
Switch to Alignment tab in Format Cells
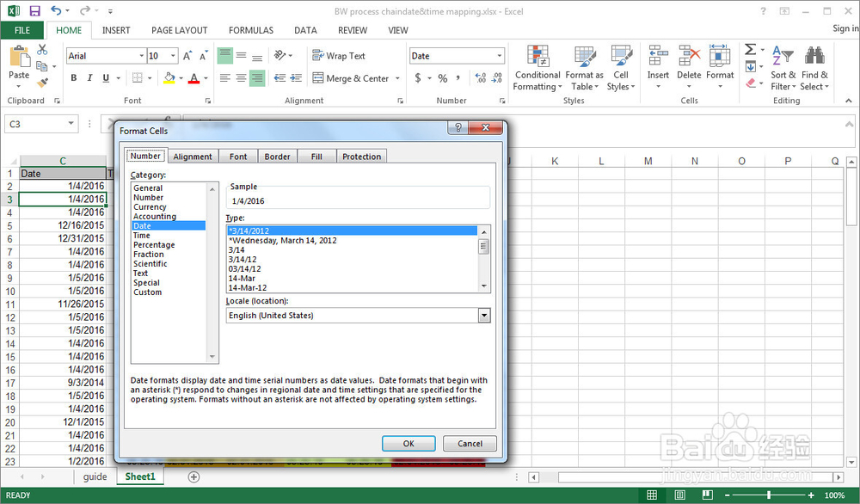coord(193,157)
